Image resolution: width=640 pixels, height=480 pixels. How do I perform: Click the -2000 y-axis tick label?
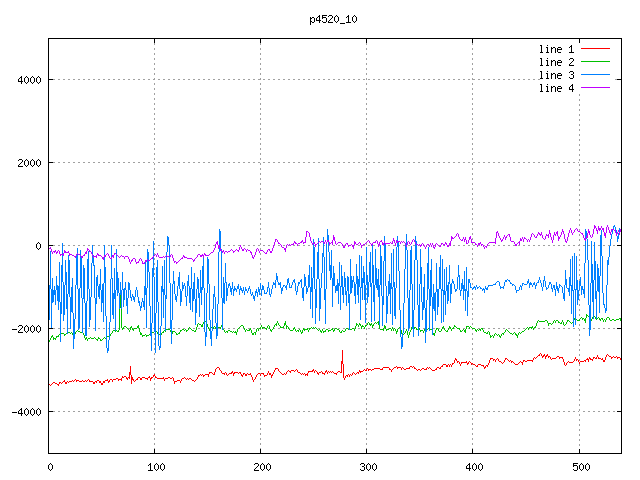24,329
